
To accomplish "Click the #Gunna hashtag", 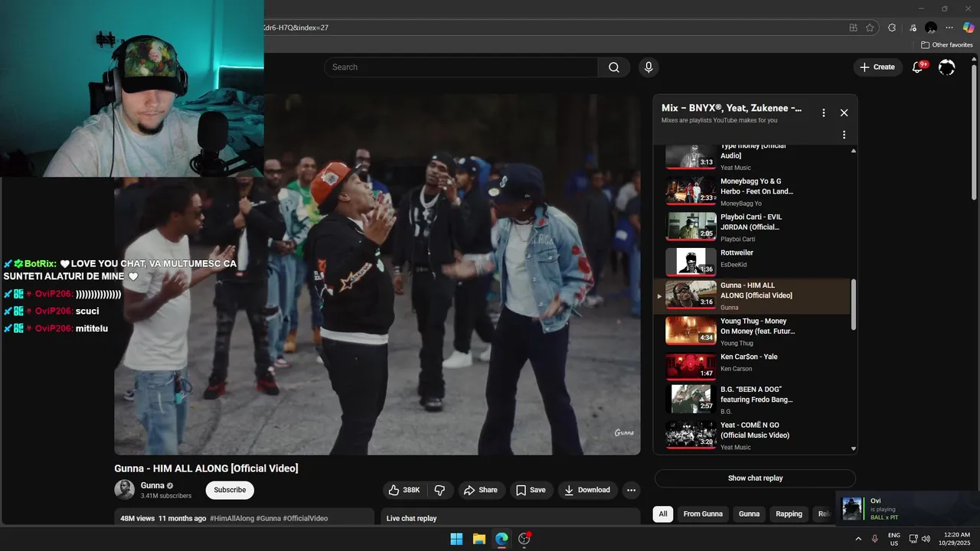I will pos(269,518).
